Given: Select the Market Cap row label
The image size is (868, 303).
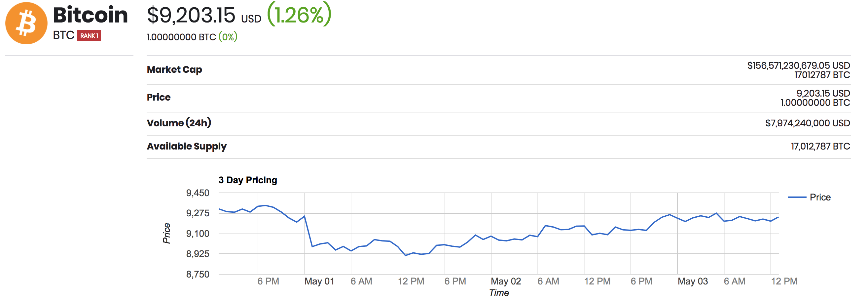Looking at the screenshot, I should 174,69.
